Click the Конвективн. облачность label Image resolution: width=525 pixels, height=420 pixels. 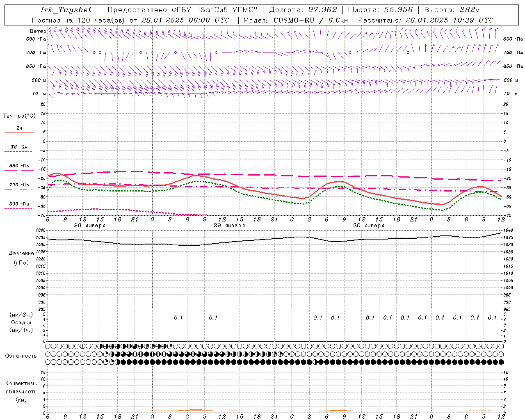click(x=21, y=391)
